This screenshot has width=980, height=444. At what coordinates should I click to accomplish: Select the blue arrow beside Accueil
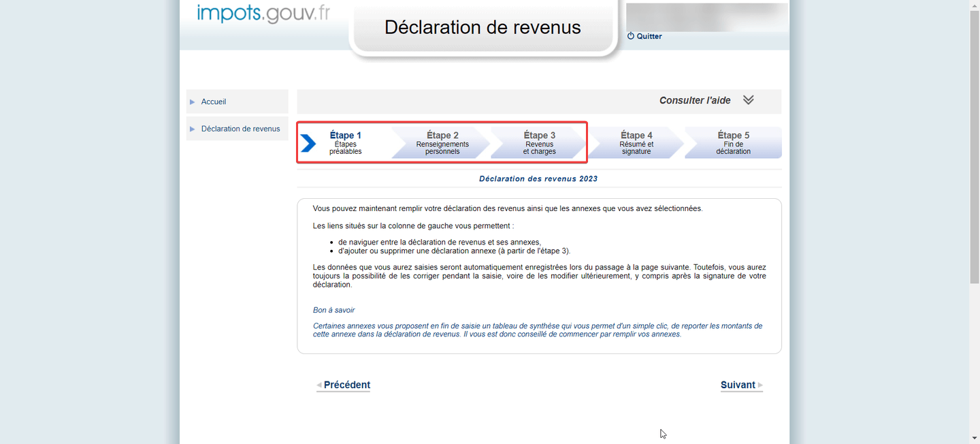point(193,101)
